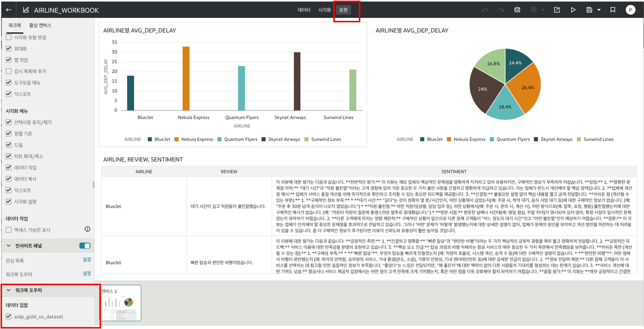Uncheck the 최대화 checkbox
The image size is (644, 329).
[9, 49]
